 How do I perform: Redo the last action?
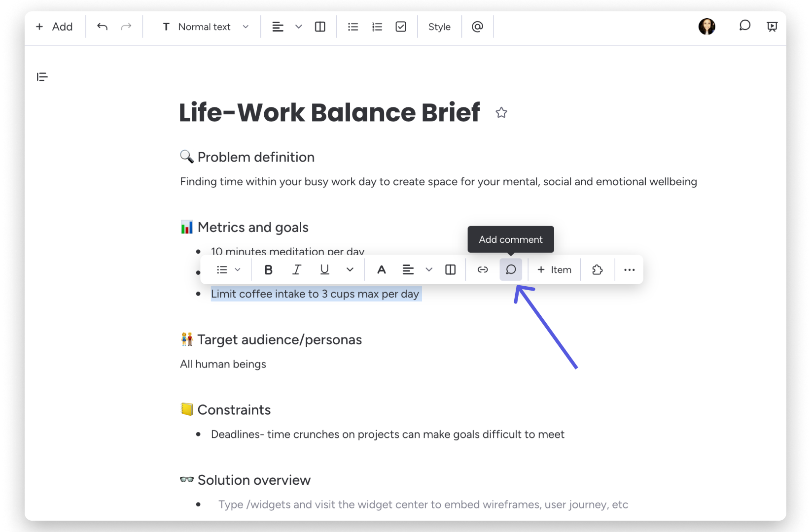[126, 27]
